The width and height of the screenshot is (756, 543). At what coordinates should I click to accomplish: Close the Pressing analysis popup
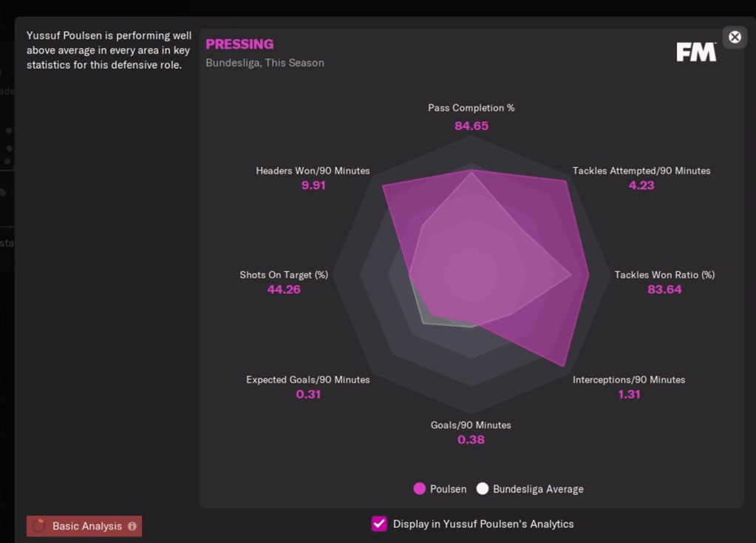click(x=735, y=37)
